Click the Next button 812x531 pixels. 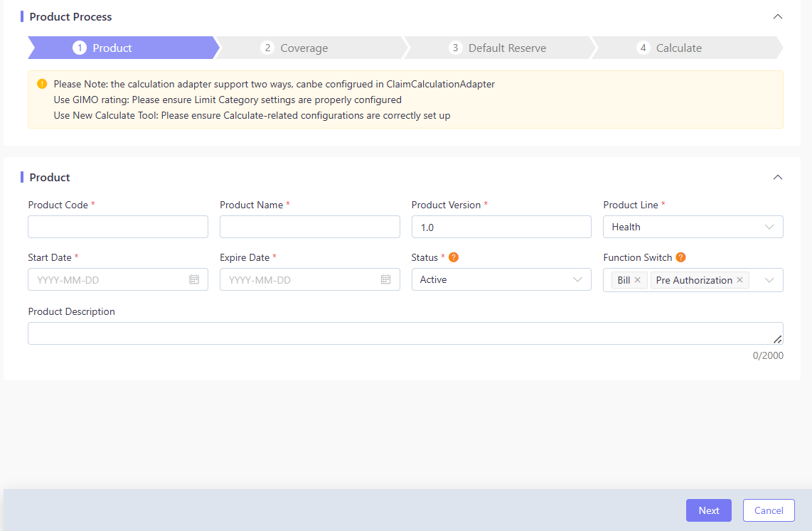tap(708, 510)
